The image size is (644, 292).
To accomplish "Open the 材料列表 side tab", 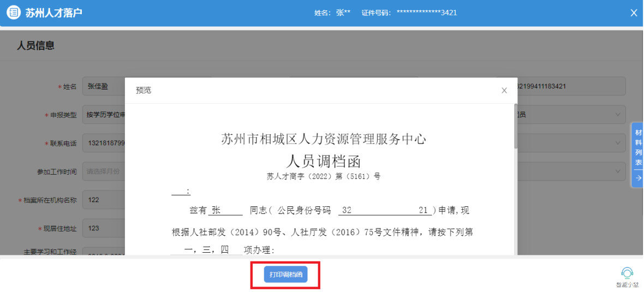I will pyautogui.click(x=638, y=147).
